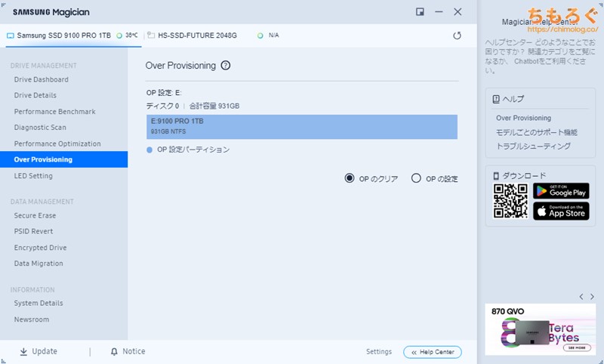Open Drive Dashboard
The image size is (604, 364).
42,79
